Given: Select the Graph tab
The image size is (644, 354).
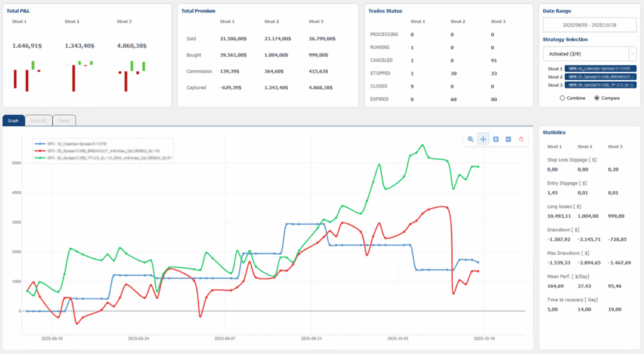Looking at the screenshot, I should pos(14,120).
